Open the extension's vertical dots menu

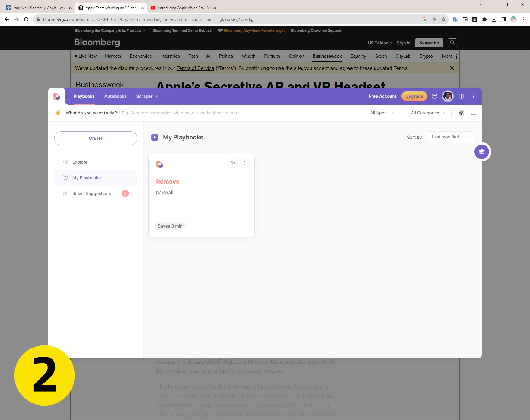[x=473, y=96]
